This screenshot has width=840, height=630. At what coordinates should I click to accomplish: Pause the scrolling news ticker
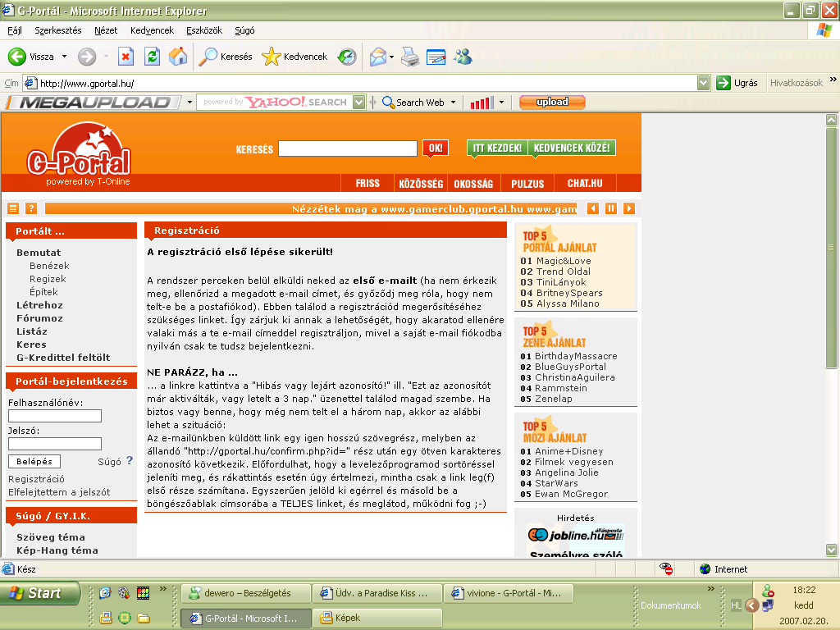click(610, 208)
